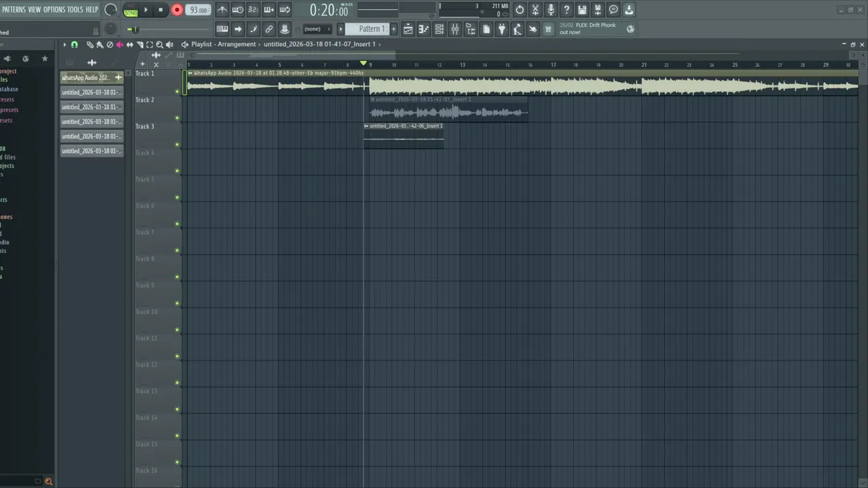Image resolution: width=868 pixels, height=488 pixels.
Task: Click the save project floppy icon
Action: pos(582,9)
